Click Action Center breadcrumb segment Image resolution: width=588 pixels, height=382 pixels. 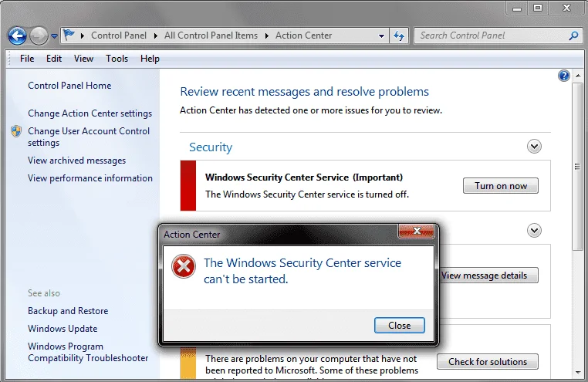(x=303, y=35)
